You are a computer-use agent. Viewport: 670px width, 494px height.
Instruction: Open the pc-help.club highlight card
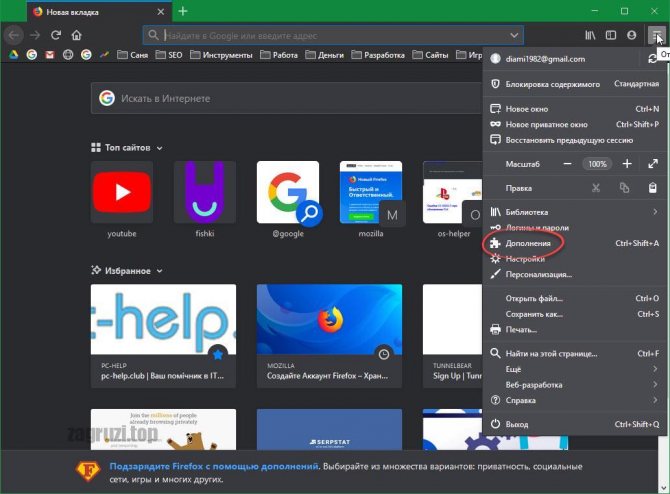coord(163,336)
